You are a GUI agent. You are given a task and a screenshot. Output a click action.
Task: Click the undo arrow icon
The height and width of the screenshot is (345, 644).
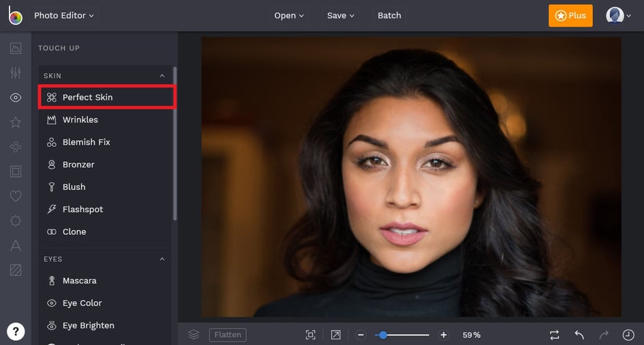point(579,335)
